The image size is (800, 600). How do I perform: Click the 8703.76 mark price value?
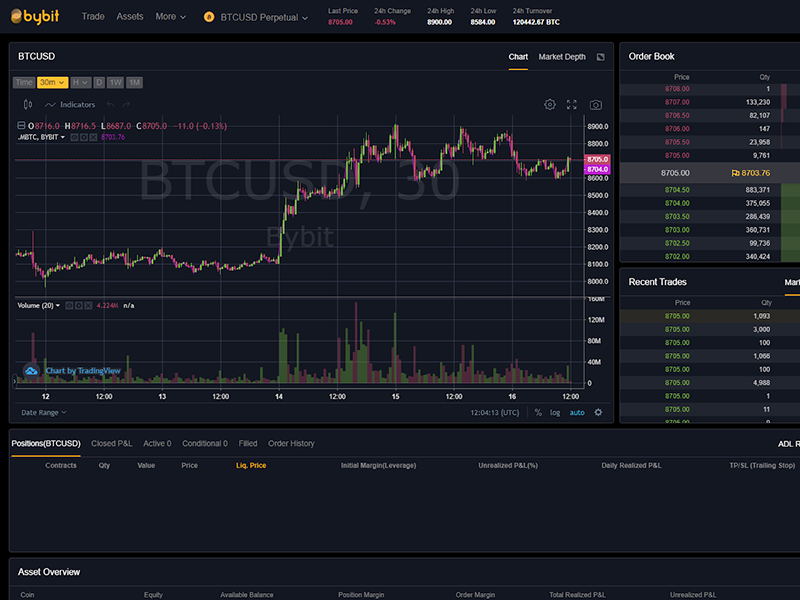coord(755,173)
